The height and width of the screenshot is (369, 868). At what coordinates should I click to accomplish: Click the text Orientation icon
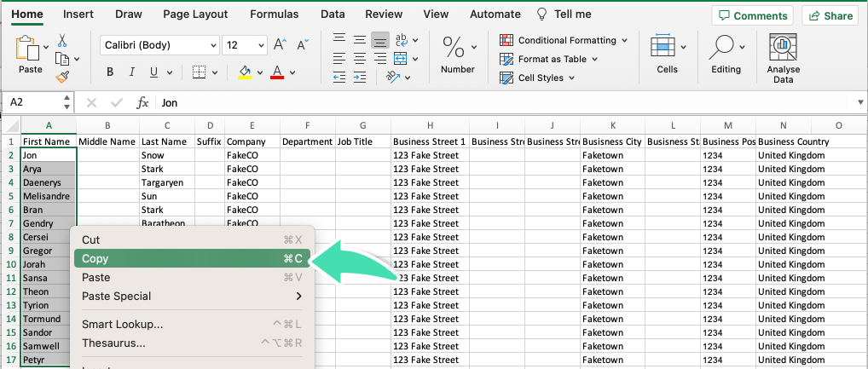tap(393, 77)
